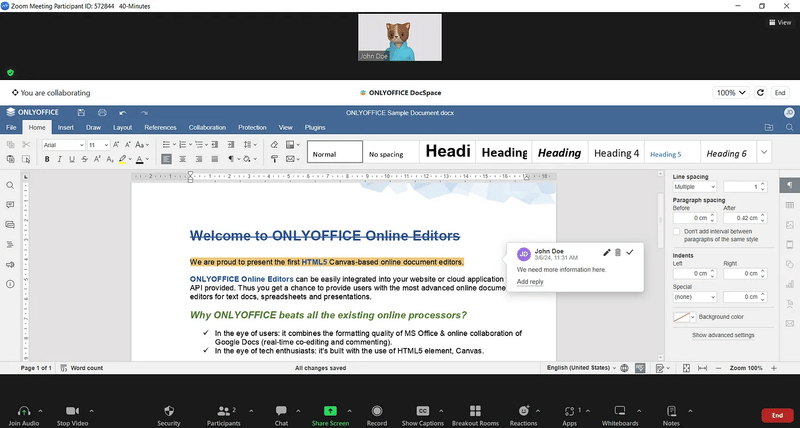Switch to the Layout tab
Viewport: 800px width, 428px height.
(x=122, y=128)
